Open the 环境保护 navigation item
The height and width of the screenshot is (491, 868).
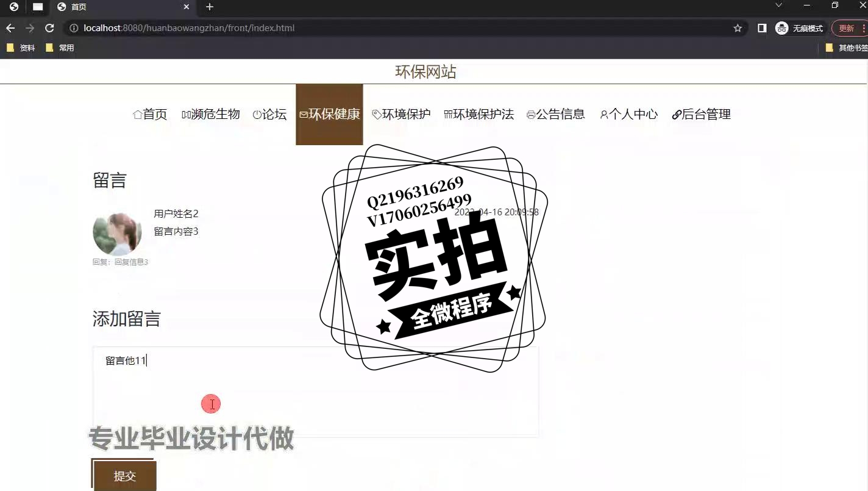tap(401, 115)
